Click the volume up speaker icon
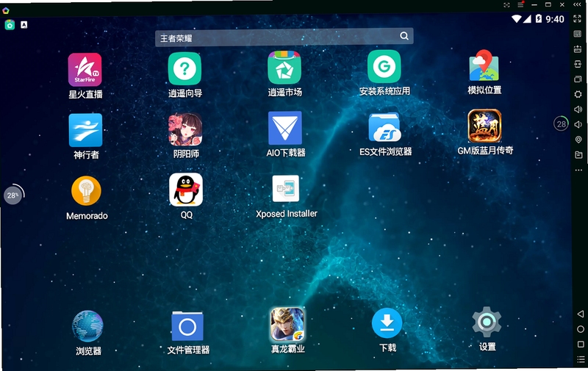Viewport: 588px width, 371px height. [x=578, y=109]
